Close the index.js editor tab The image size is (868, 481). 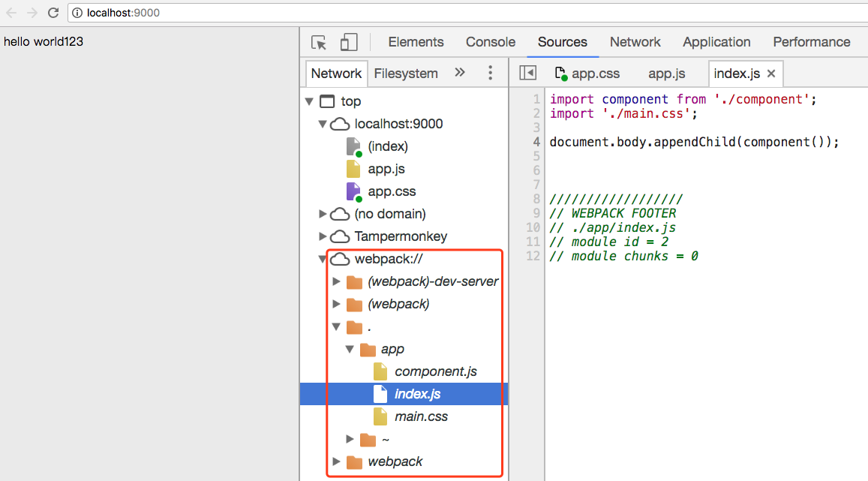coord(770,74)
